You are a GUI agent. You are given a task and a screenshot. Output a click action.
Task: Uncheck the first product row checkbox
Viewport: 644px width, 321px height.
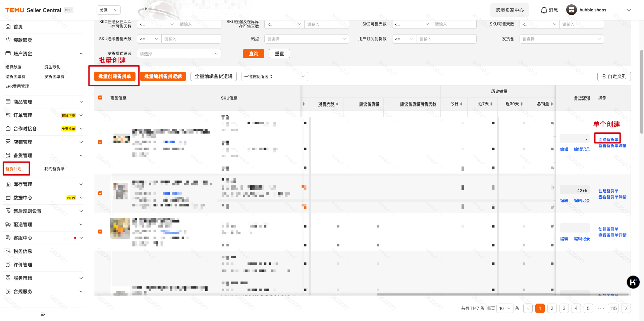pyautogui.click(x=100, y=142)
